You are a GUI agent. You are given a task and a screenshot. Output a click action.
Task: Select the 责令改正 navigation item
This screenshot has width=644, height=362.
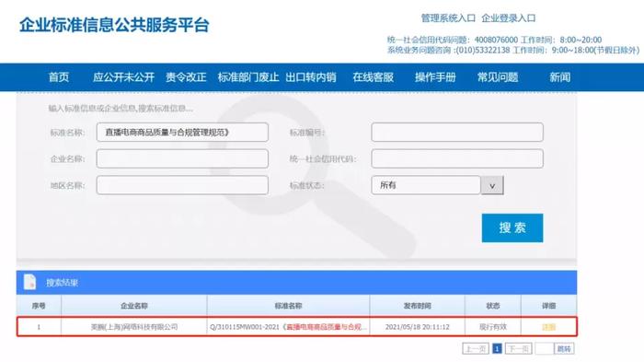pyautogui.click(x=186, y=77)
